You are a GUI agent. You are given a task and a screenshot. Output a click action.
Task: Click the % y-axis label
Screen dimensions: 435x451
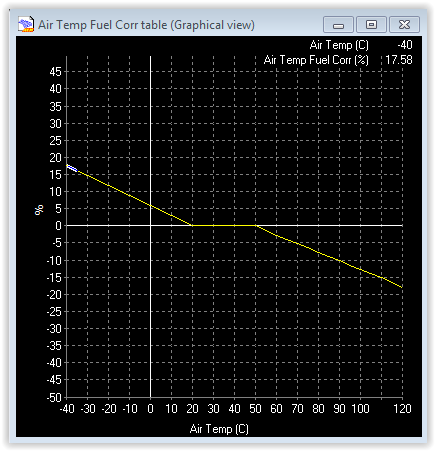click(39, 210)
